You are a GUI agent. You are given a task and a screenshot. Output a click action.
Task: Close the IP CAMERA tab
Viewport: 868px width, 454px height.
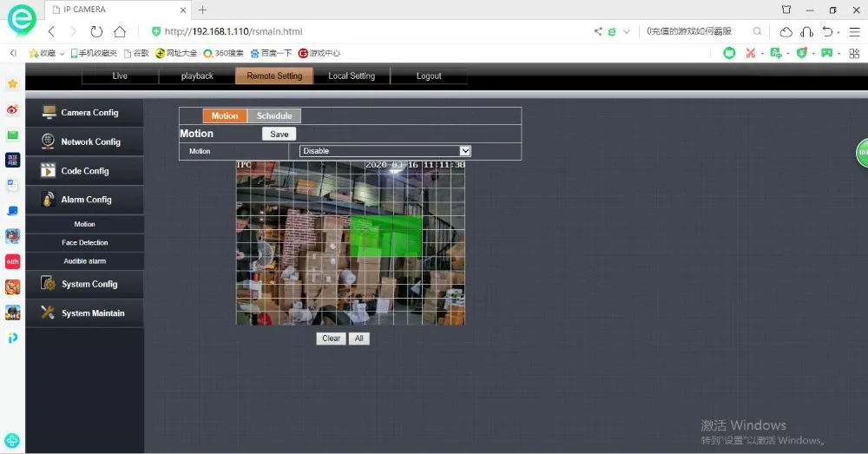(182, 10)
